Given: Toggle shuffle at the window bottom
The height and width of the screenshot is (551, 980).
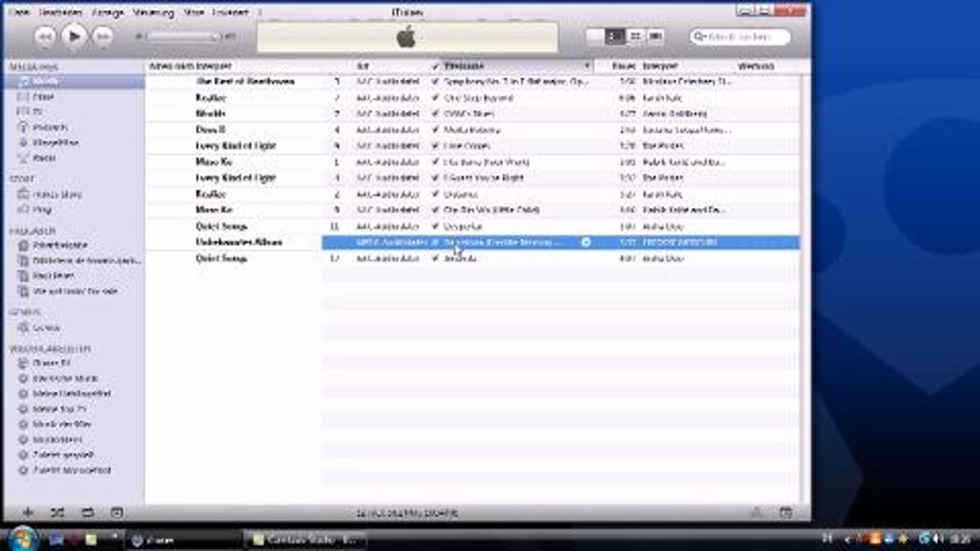Looking at the screenshot, I should coord(57,513).
